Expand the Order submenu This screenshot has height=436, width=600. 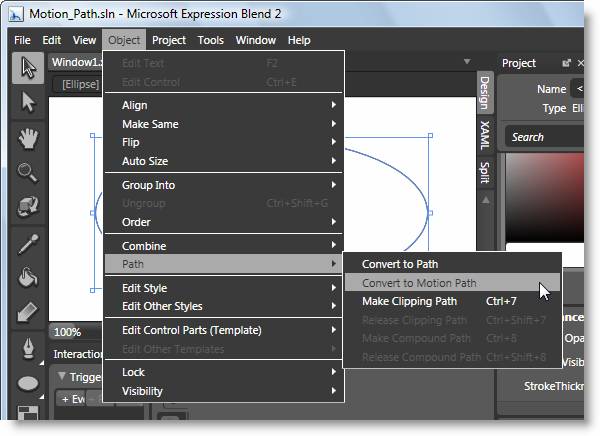point(223,222)
